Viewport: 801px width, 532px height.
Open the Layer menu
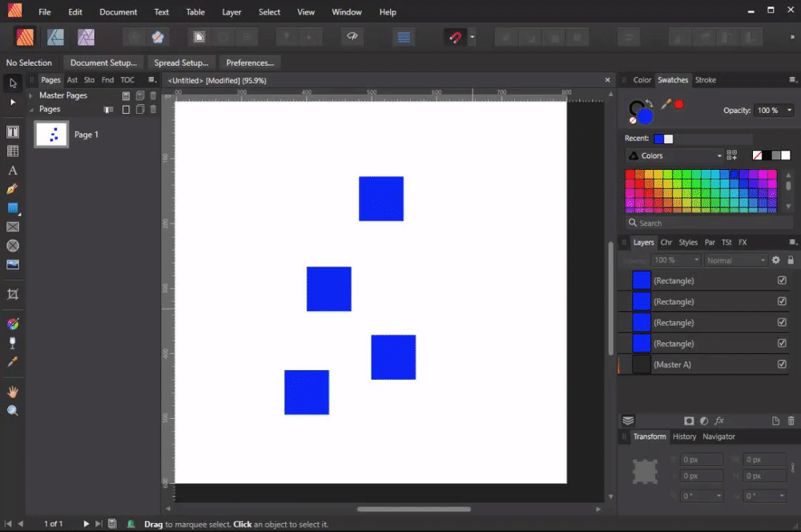coord(231,12)
